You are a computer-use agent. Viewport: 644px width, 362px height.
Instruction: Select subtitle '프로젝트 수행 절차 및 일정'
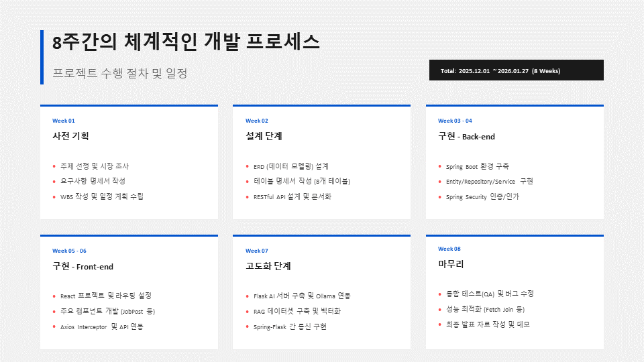pos(120,74)
